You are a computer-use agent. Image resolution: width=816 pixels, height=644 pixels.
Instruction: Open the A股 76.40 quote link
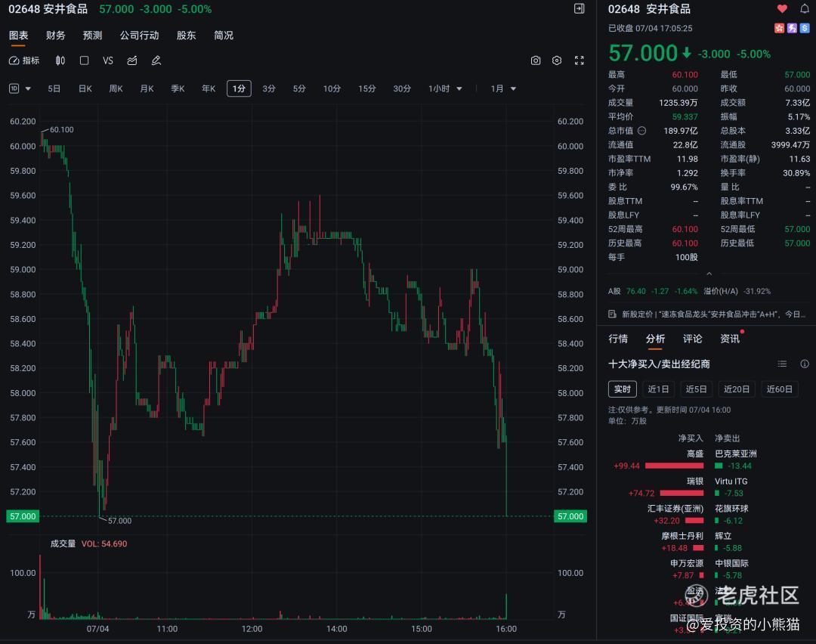click(x=653, y=291)
